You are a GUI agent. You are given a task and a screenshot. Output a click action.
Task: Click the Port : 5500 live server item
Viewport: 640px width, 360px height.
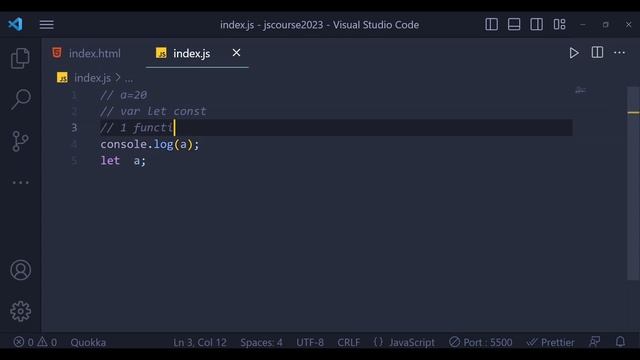tap(481, 342)
